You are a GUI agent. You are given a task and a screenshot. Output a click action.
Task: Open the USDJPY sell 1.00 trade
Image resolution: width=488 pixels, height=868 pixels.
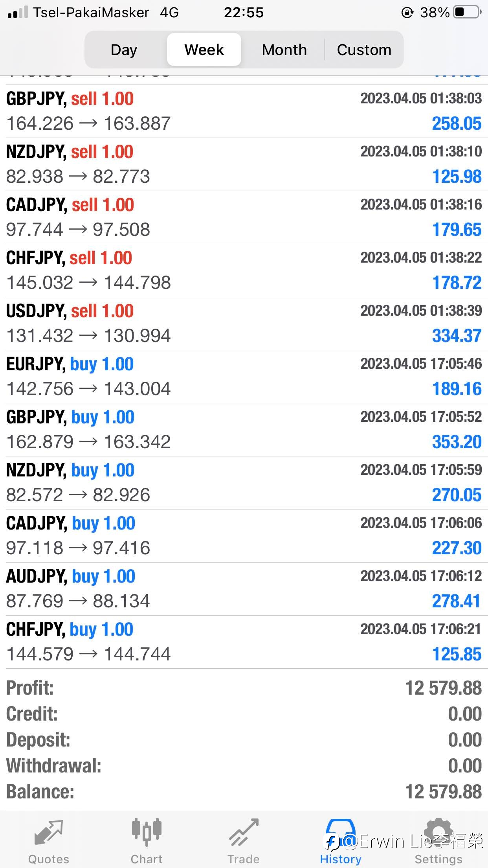[244, 324]
